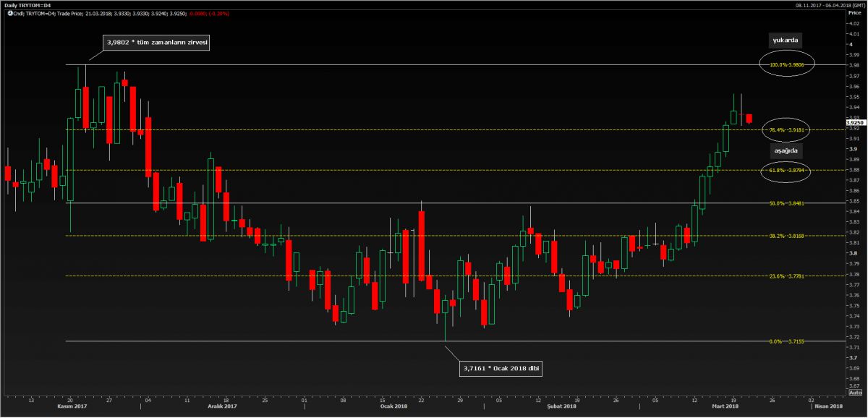Click the '50.0%~3.8481' Fibonacci level label
This screenshot has height=418, width=868.
[x=788, y=203]
